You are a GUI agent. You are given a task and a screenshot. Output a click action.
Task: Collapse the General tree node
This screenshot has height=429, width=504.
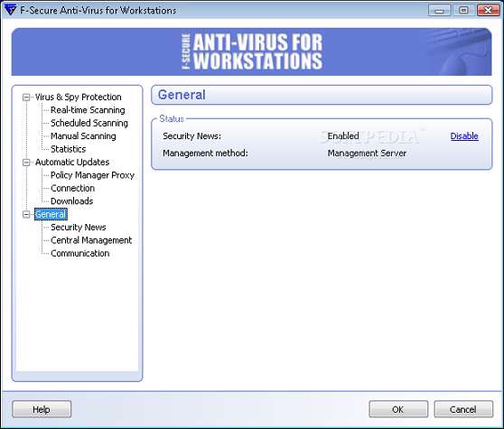point(26,214)
